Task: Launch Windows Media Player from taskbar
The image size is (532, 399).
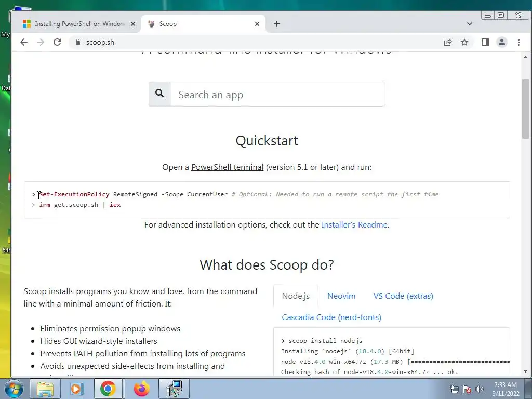Action: [x=76, y=389]
